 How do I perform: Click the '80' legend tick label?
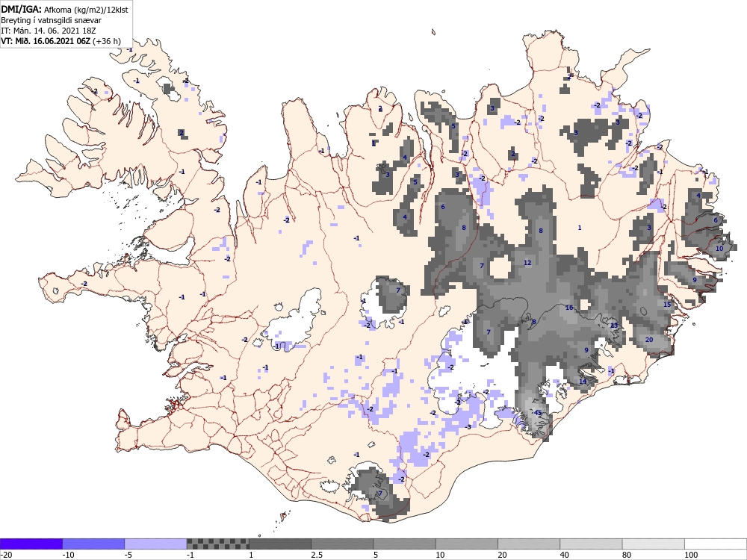click(627, 555)
